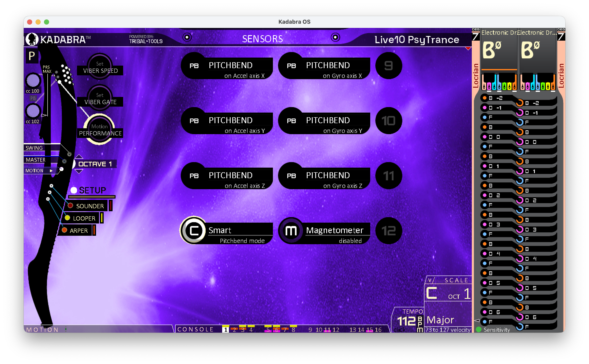This screenshot has width=589, height=364.
Task: Toggle the SETUP white dot
Action: 74,190
